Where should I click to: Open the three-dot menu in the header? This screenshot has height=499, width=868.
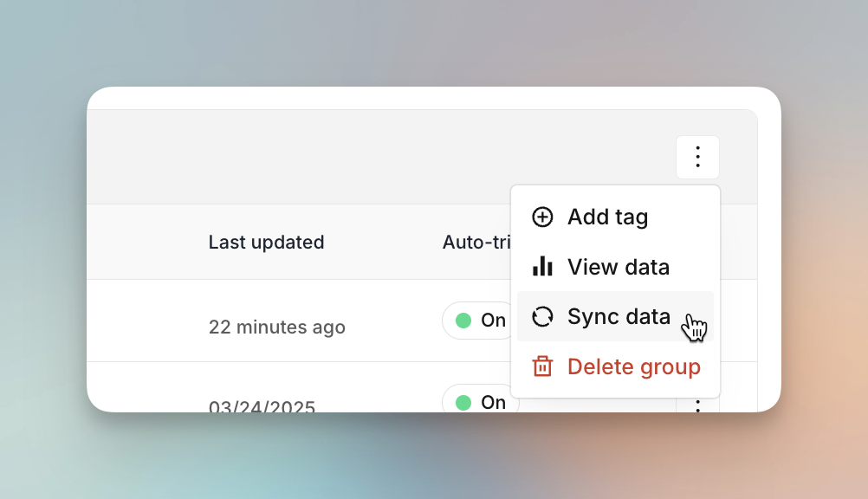(x=697, y=158)
